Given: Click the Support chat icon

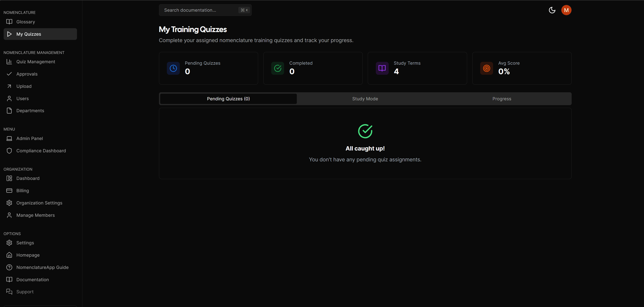Looking at the screenshot, I should (9, 291).
